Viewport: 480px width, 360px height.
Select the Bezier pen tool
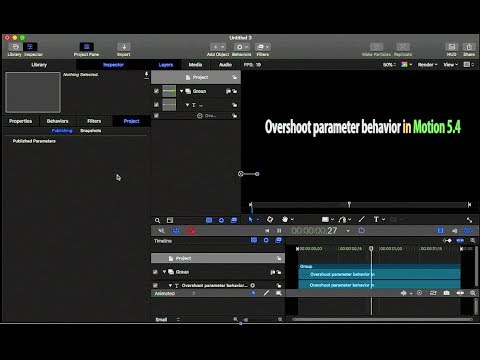342,219
